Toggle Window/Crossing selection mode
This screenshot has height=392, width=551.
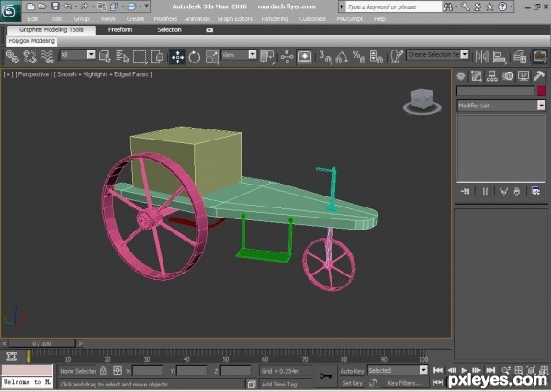[157, 56]
